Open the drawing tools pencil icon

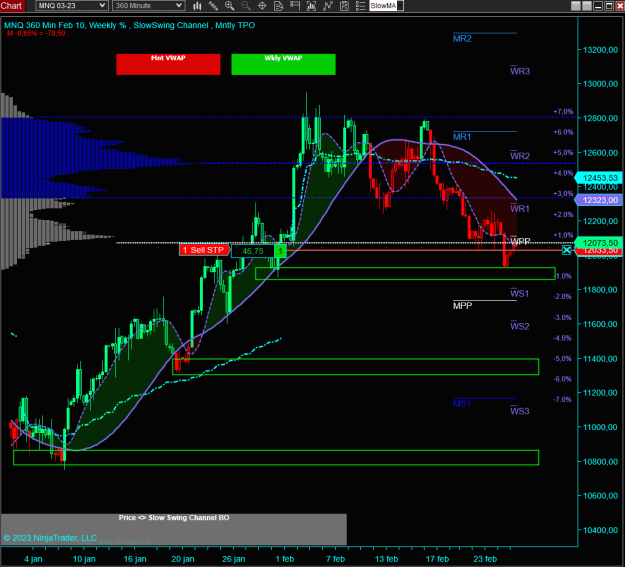(x=213, y=6)
